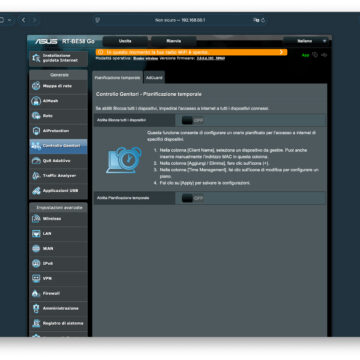The height and width of the screenshot is (360, 360).
Task: Click the alarm clock schedule illustration
Action: 124,160
